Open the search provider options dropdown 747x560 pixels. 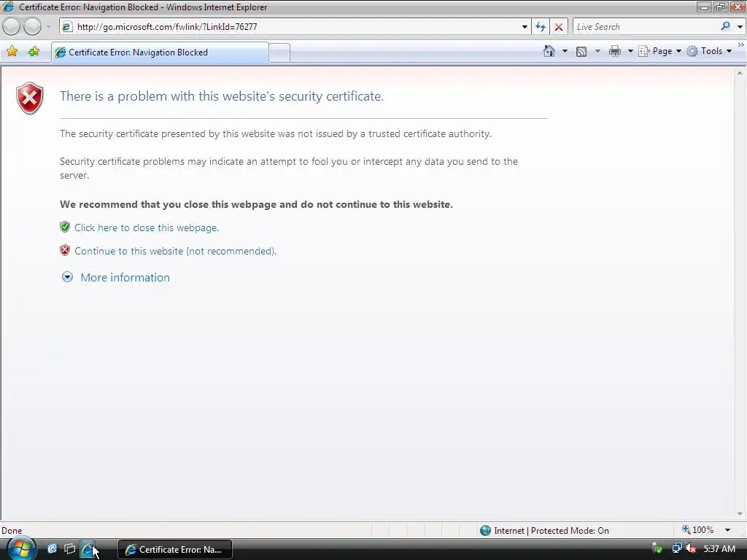click(740, 27)
